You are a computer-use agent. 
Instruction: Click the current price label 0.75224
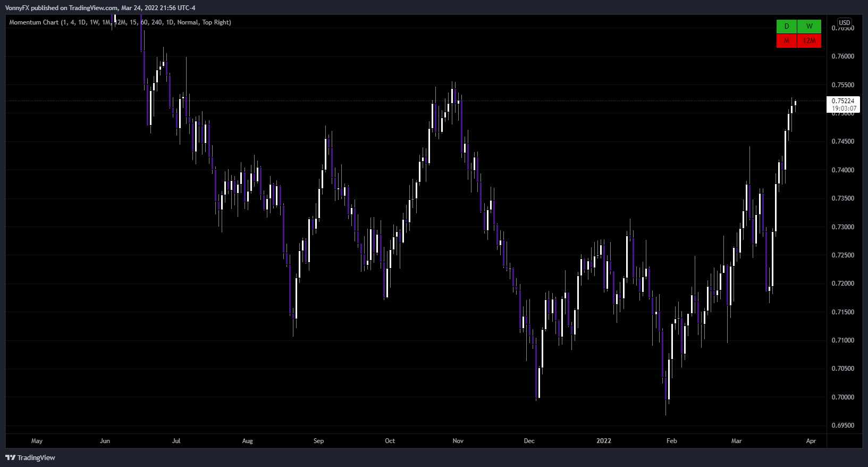pos(843,101)
